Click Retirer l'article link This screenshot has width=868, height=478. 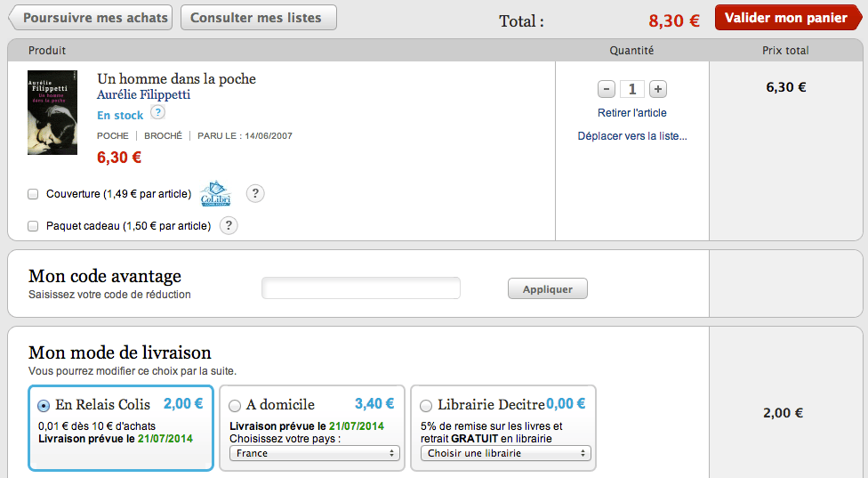pos(632,113)
